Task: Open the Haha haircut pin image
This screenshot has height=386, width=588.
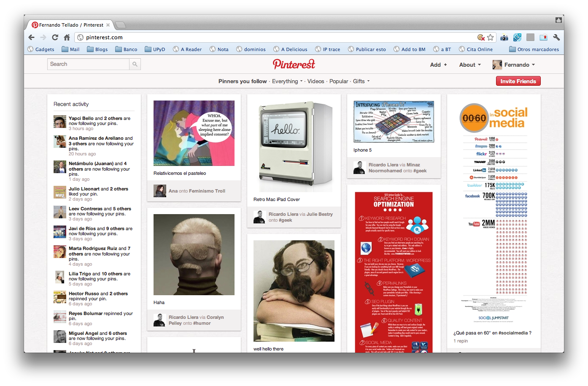Action: tap(194, 255)
